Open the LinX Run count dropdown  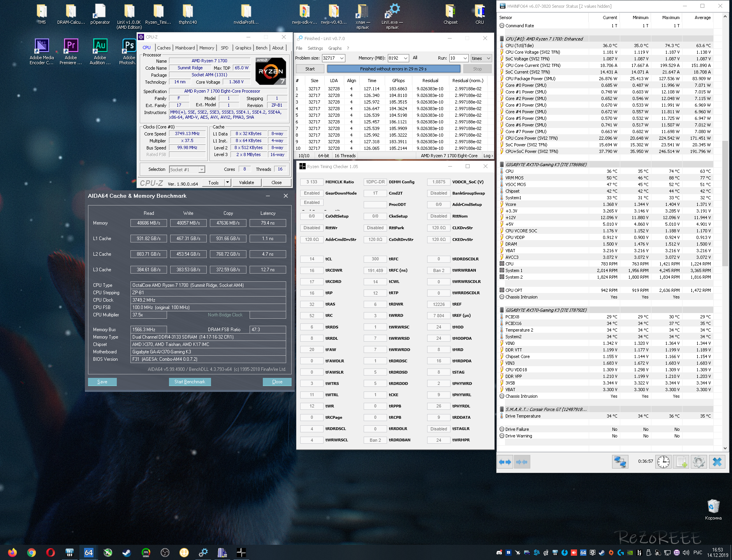pyautogui.click(x=465, y=58)
